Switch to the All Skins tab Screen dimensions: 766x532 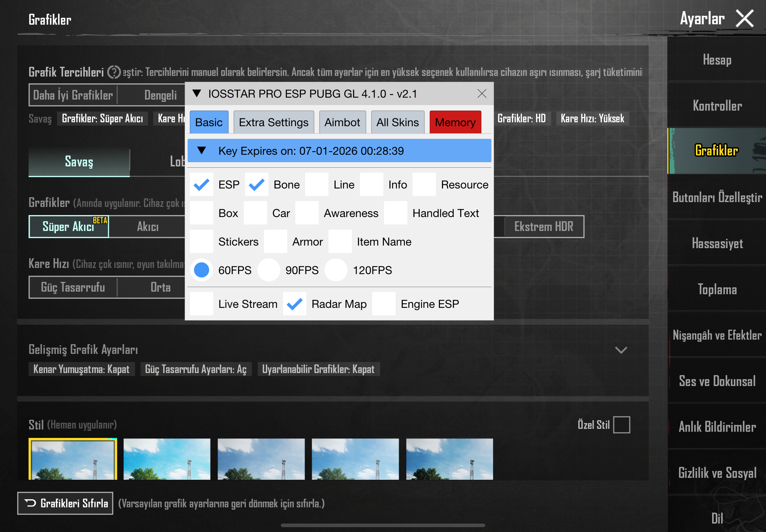(x=398, y=122)
